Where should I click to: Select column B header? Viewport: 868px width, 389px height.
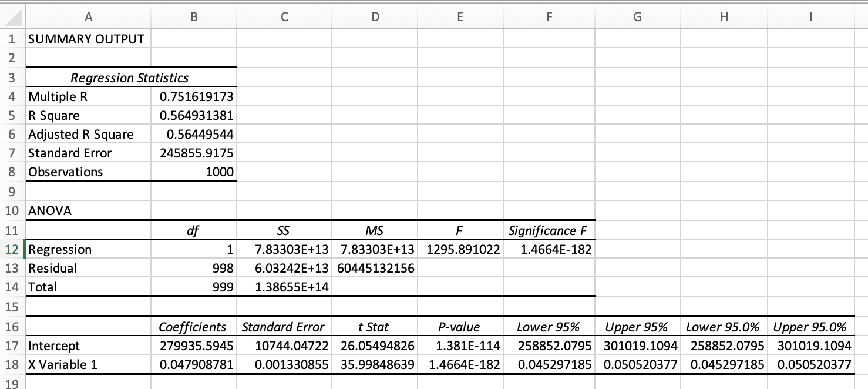[193, 18]
